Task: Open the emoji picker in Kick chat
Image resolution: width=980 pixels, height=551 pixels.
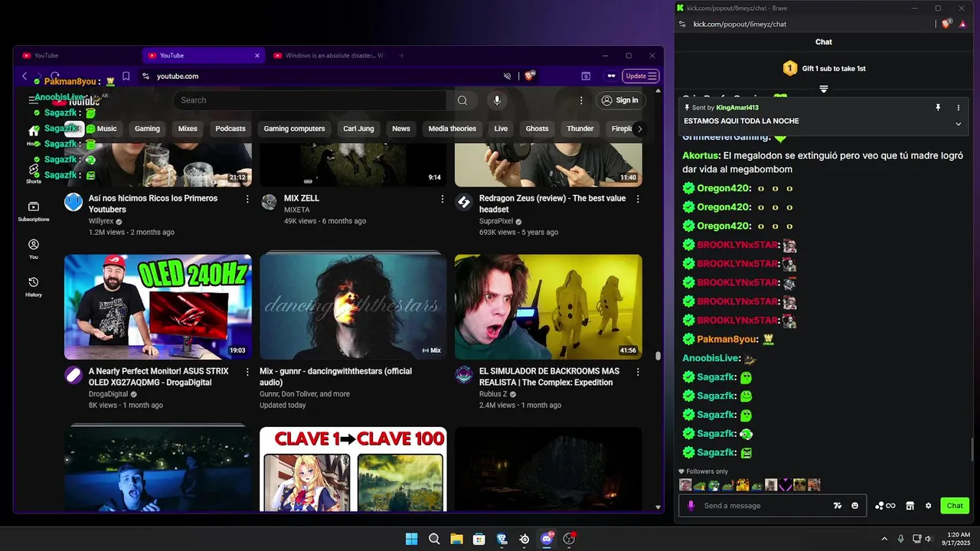Action: click(855, 505)
